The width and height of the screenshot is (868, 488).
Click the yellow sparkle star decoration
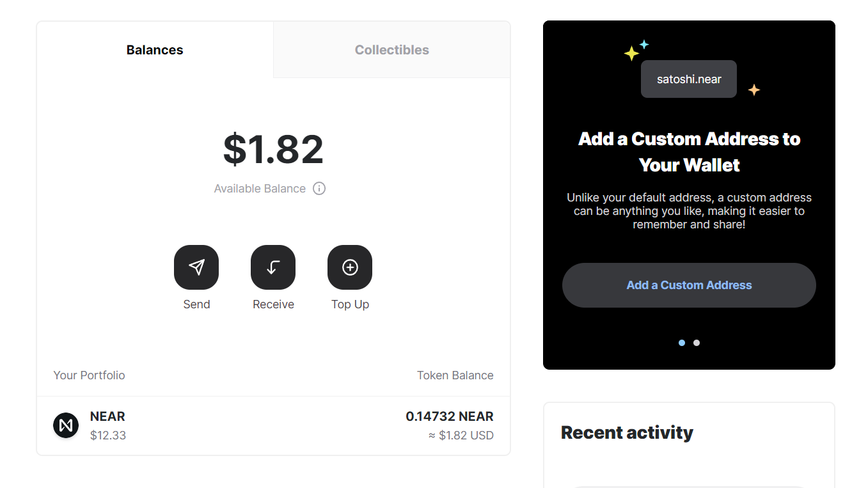[x=631, y=54]
